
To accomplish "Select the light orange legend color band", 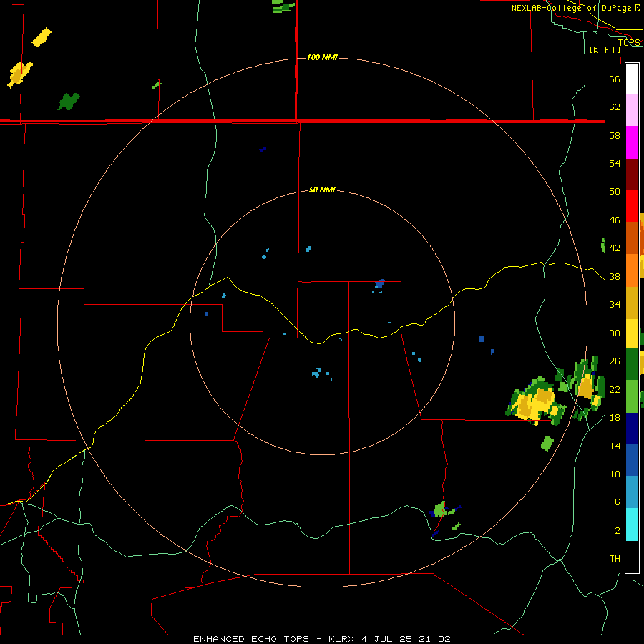I will click(x=632, y=270).
